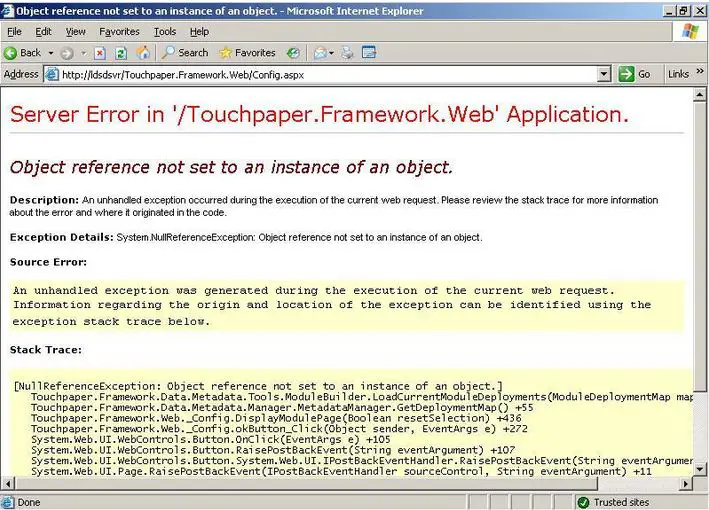Click the Done status bar text

tap(28, 502)
